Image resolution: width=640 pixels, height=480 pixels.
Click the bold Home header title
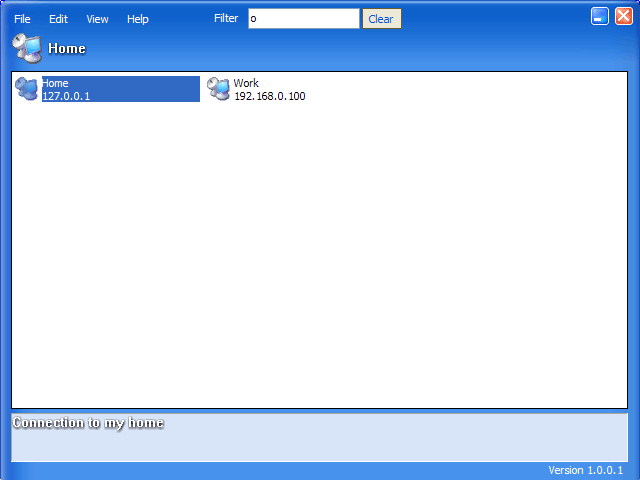(x=67, y=49)
